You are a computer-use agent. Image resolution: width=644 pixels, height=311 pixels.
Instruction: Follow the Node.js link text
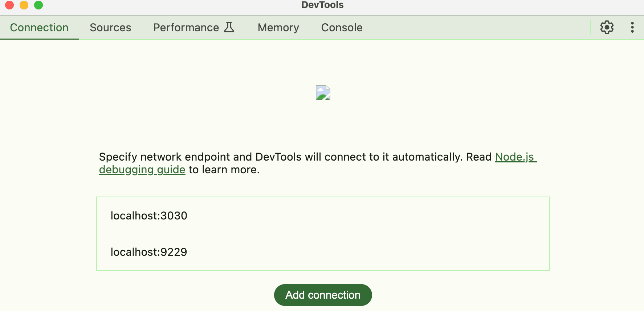[x=514, y=157]
